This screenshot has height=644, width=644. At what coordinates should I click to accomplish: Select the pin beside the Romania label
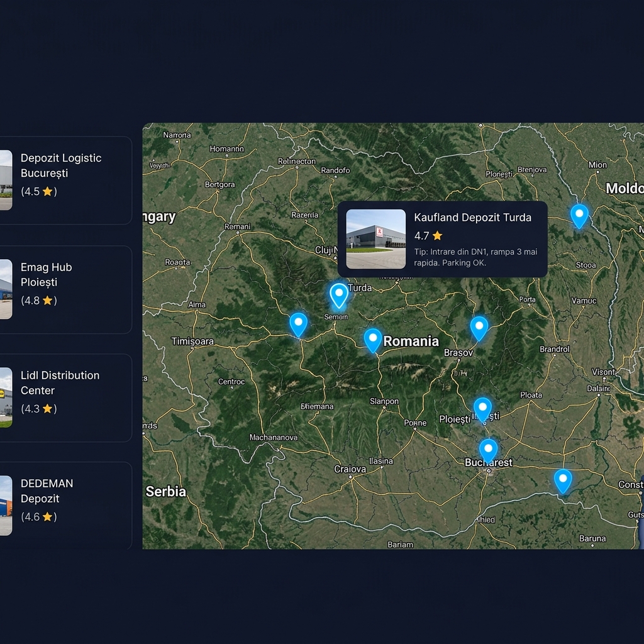(373, 340)
